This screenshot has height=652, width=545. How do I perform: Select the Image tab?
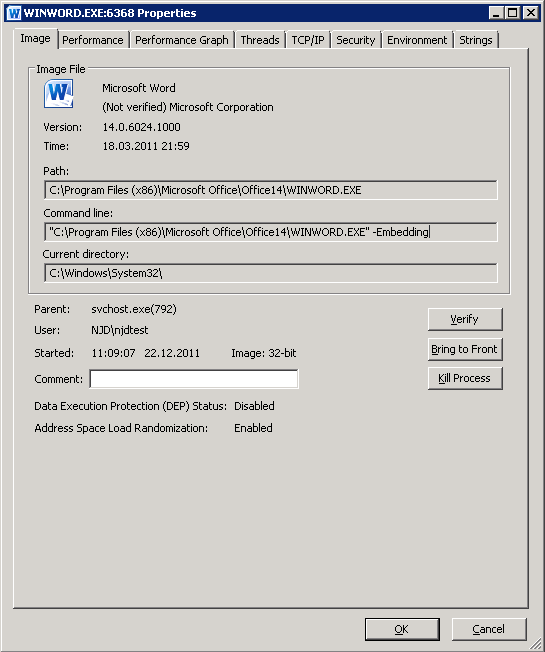point(35,38)
